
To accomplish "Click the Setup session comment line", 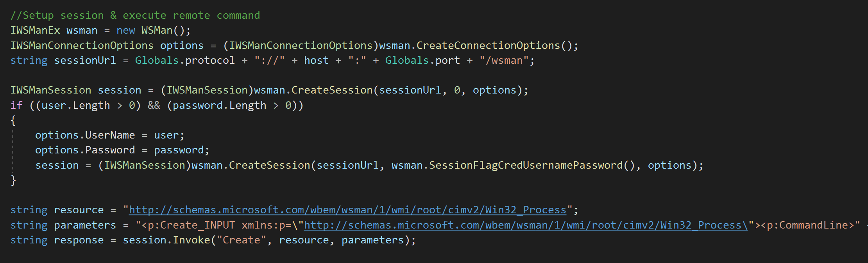I will 135,16.
